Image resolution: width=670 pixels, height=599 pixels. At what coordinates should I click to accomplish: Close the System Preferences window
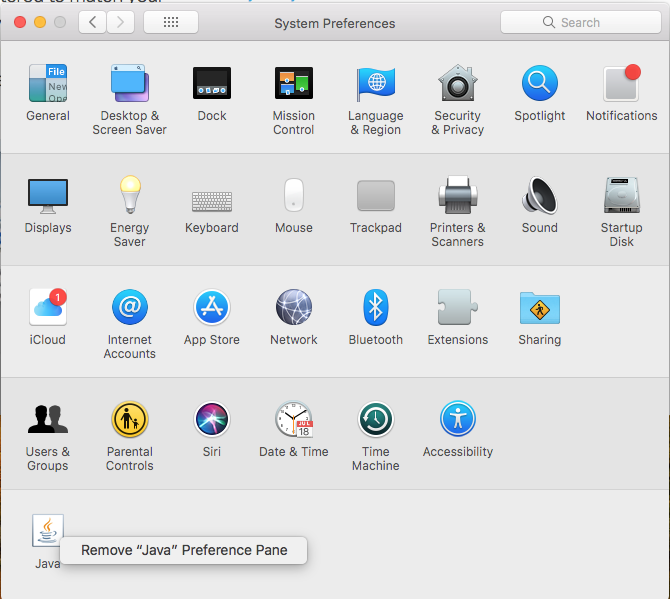20,22
